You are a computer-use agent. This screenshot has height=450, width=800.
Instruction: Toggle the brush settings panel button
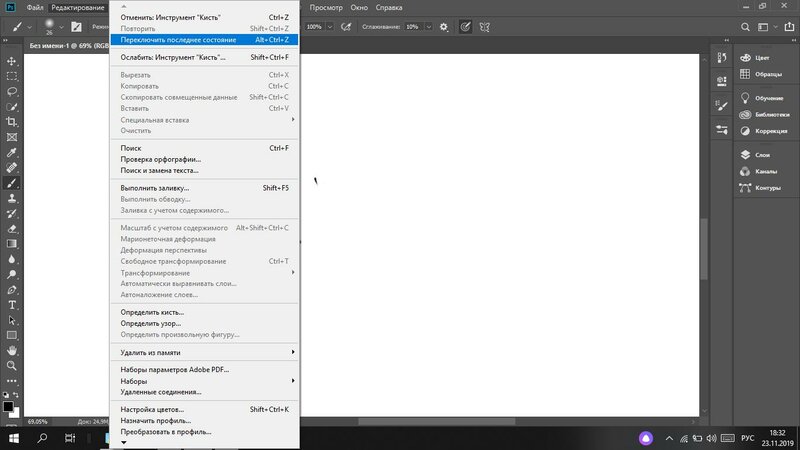(75, 27)
